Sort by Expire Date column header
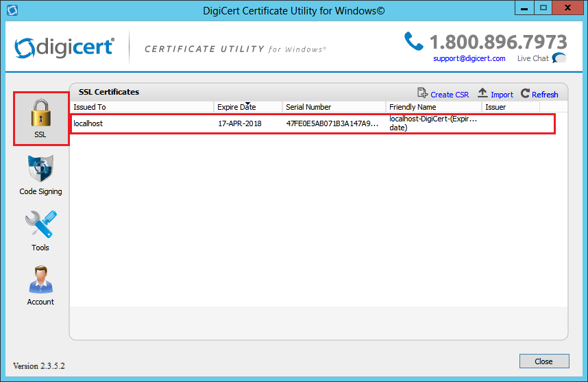588x382 pixels. [x=247, y=107]
